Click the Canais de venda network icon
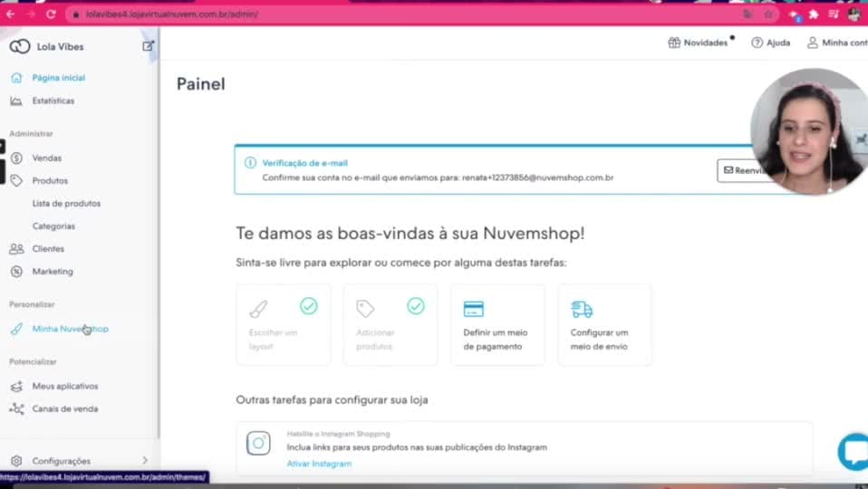Viewport: 868px width, 489px height. [x=16, y=409]
